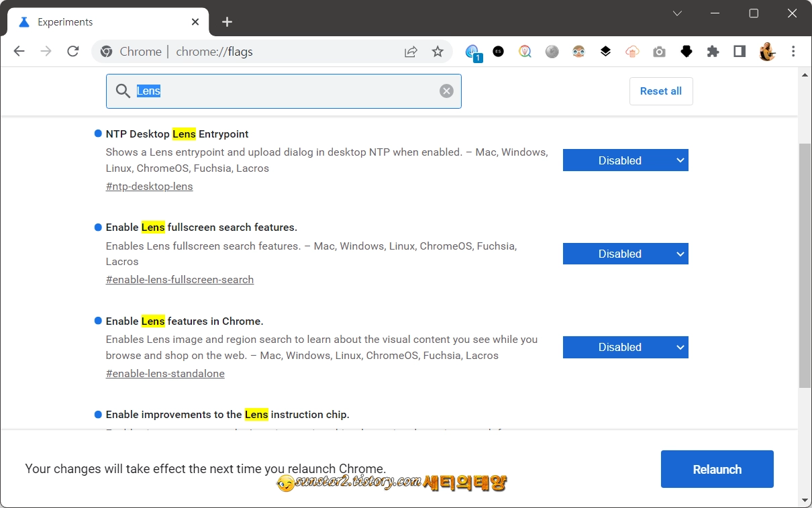Image resolution: width=812 pixels, height=508 pixels.
Task: Toggle the Chrome side panel icon
Action: click(740, 52)
